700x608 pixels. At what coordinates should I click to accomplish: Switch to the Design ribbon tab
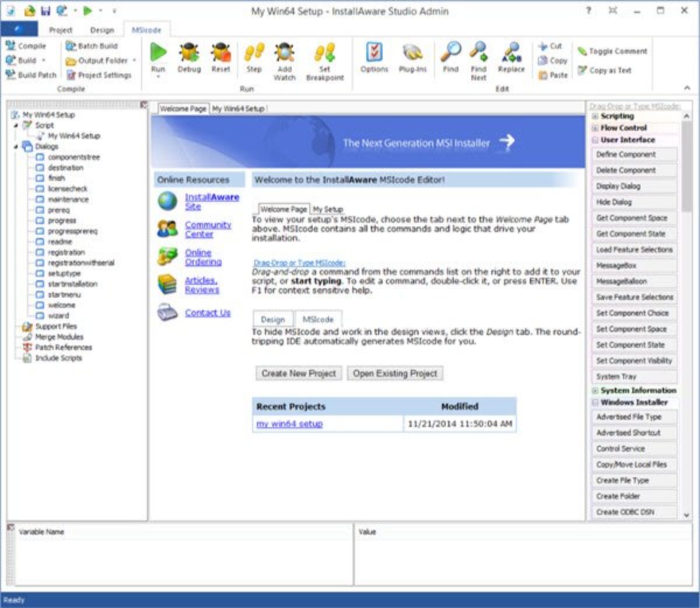coord(102,30)
